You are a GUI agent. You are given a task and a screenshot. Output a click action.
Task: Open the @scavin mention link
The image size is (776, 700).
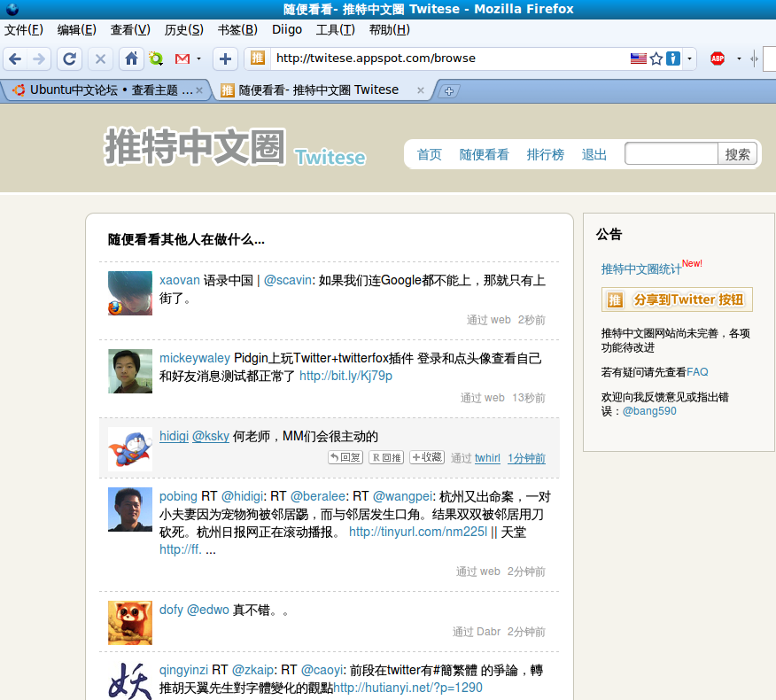[288, 280]
